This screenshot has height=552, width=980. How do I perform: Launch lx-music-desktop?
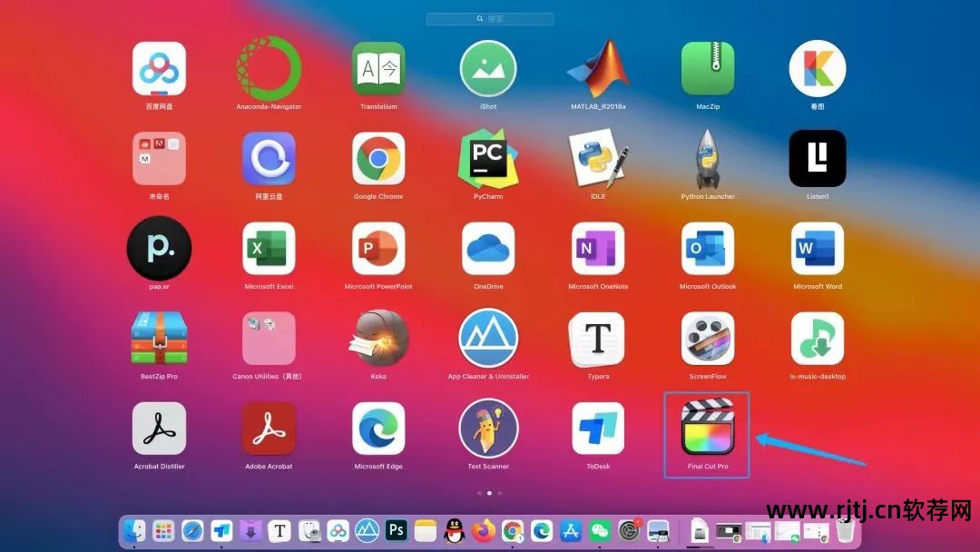click(818, 339)
